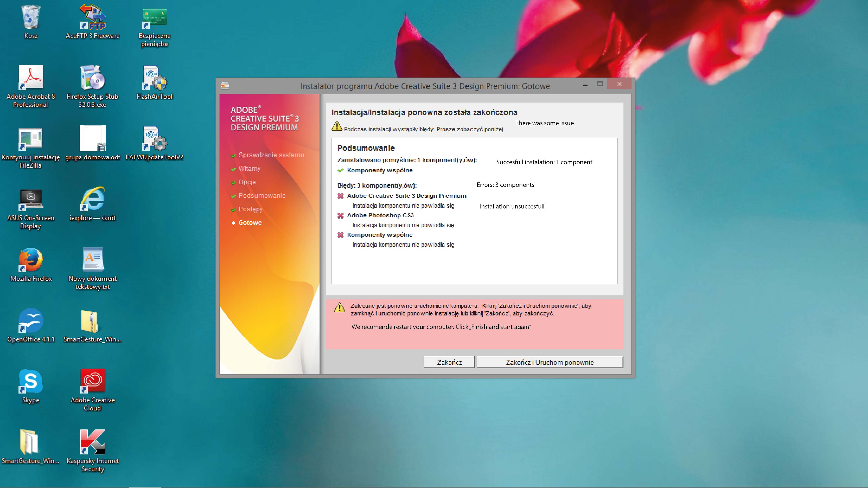Viewport: 868px width, 488px height.
Task: Click Kontynuuj instalację FileZilla icon
Action: [31, 139]
